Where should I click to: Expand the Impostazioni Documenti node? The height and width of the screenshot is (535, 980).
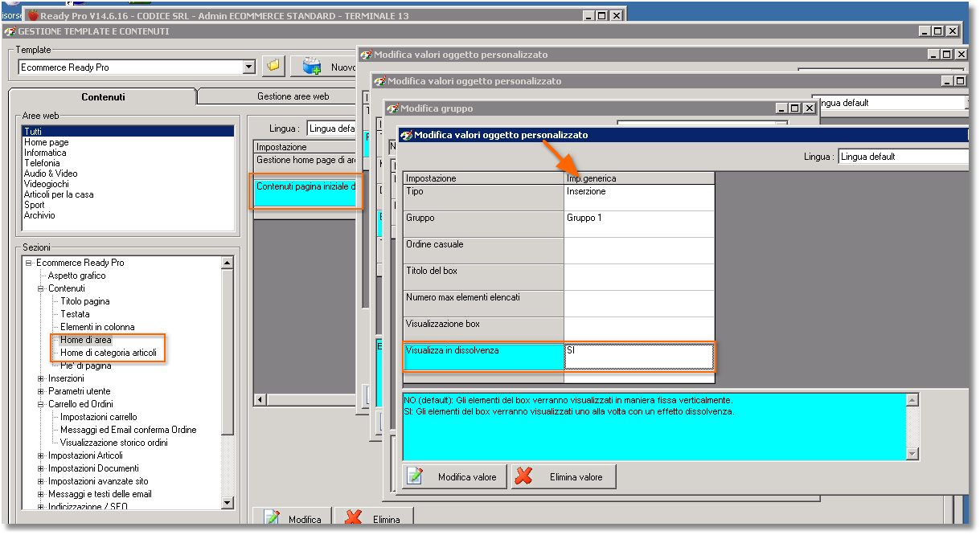pyautogui.click(x=41, y=468)
